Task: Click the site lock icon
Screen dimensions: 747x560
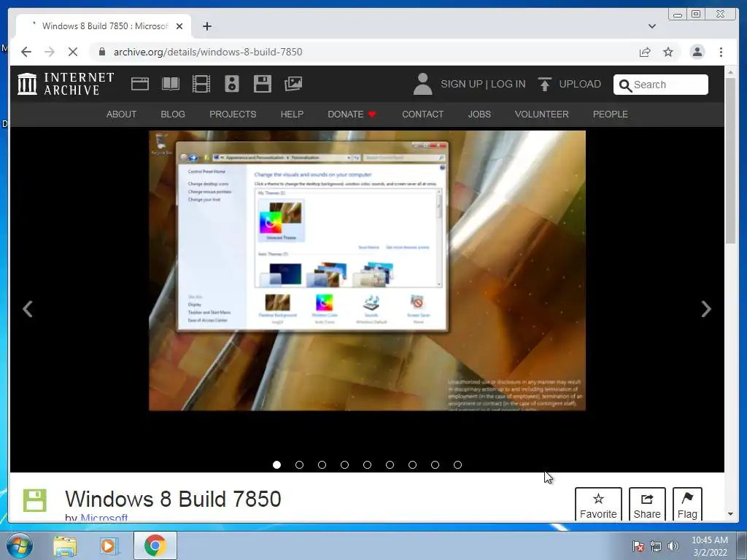Action: point(102,52)
